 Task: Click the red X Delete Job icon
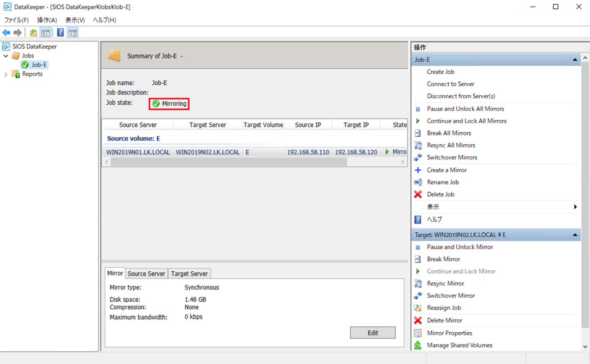418,194
